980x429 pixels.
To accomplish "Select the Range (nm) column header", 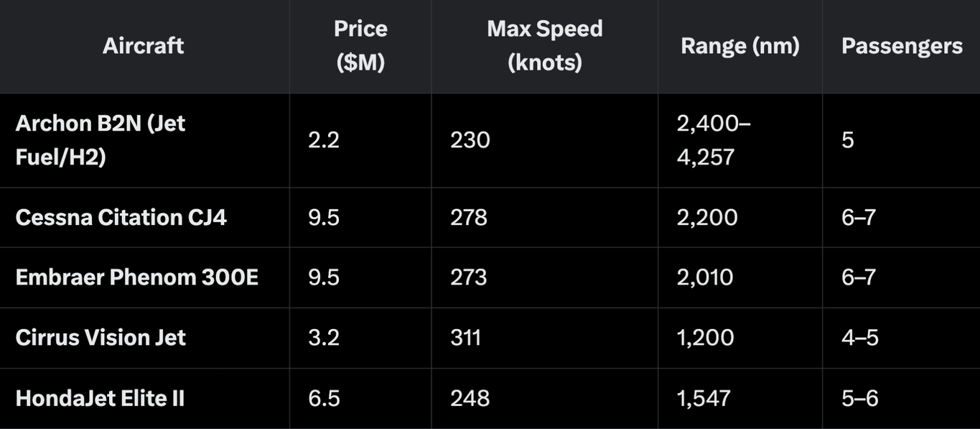I will pyautogui.click(x=740, y=46).
